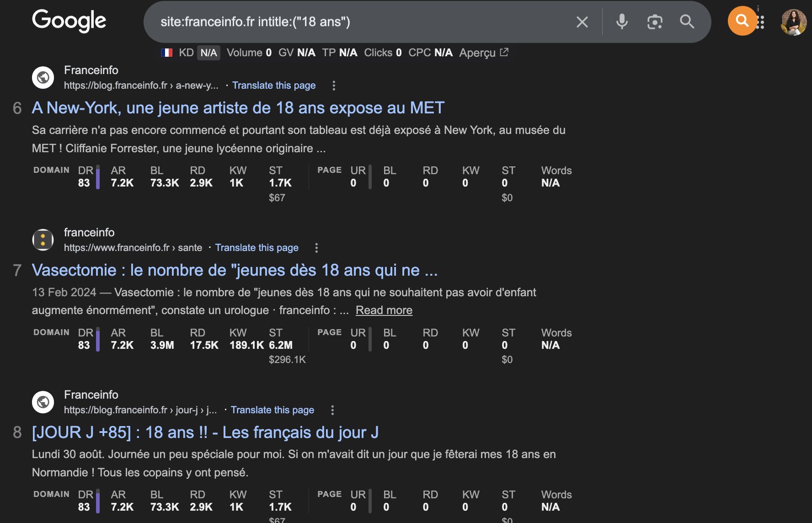Open three-dot menu on Vasectomie result
The width and height of the screenshot is (812, 523).
pos(317,247)
